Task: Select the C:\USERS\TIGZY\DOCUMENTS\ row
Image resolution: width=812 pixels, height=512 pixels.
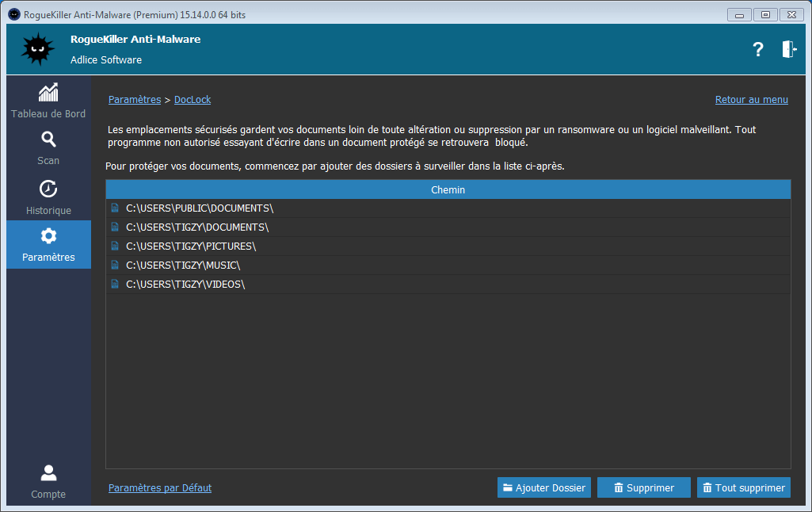Action: coord(198,227)
